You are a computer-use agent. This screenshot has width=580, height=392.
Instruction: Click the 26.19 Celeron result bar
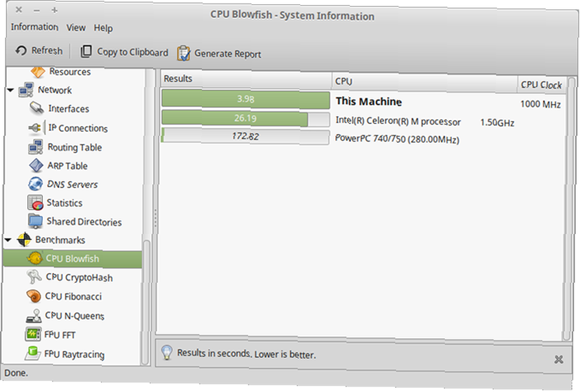pyautogui.click(x=245, y=118)
